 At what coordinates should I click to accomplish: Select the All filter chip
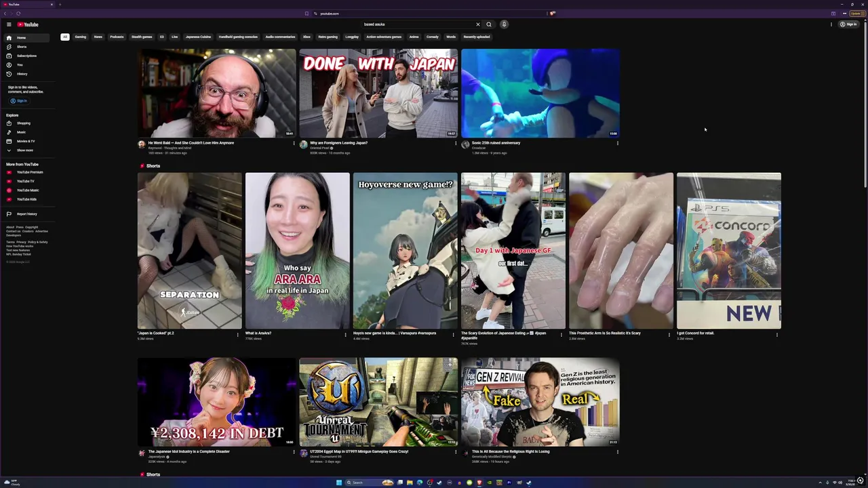click(65, 37)
